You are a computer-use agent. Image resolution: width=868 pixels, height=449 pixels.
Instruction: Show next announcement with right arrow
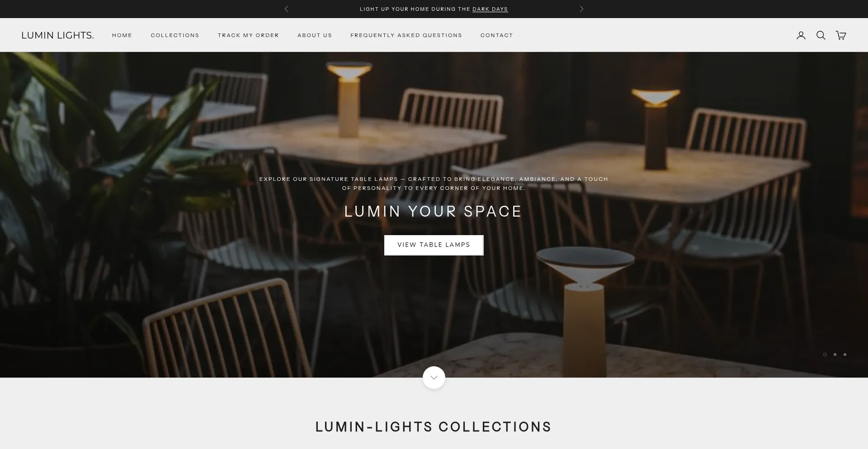[582, 9]
